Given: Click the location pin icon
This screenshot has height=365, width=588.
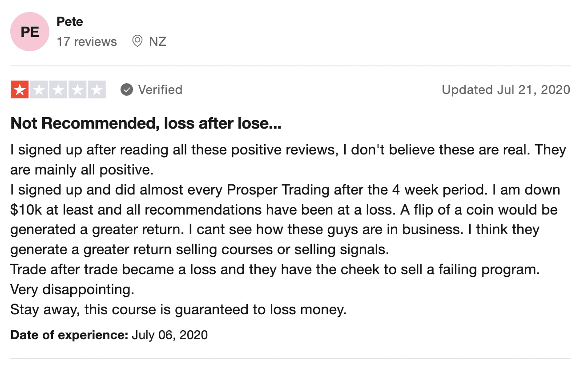Looking at the screenshot, I should coord(137,41).
